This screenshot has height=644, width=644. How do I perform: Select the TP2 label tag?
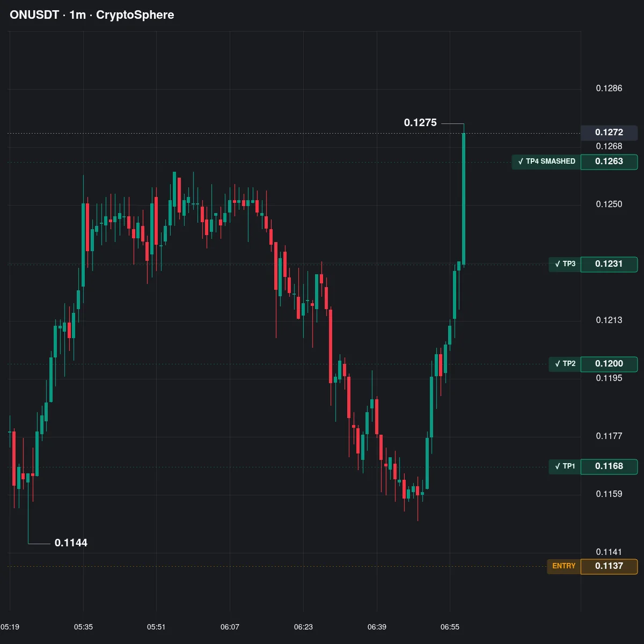[565, 364]
